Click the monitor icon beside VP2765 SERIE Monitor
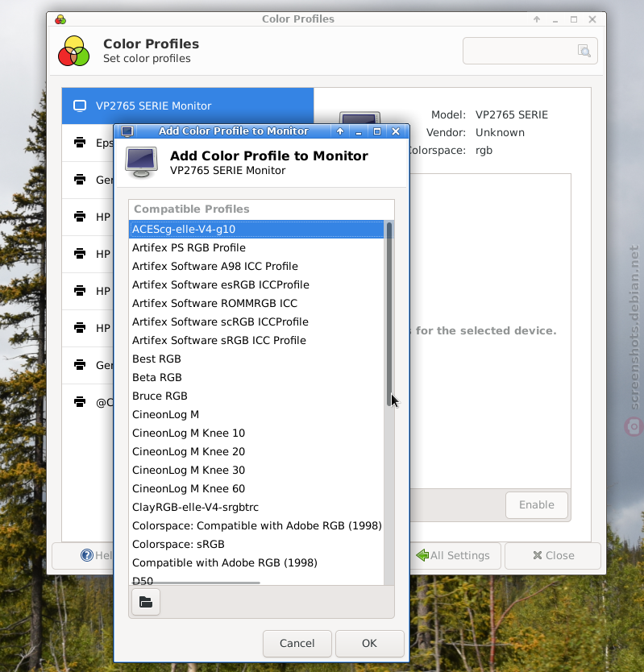This screenshot has width=644, height=672. coord(80,106)
